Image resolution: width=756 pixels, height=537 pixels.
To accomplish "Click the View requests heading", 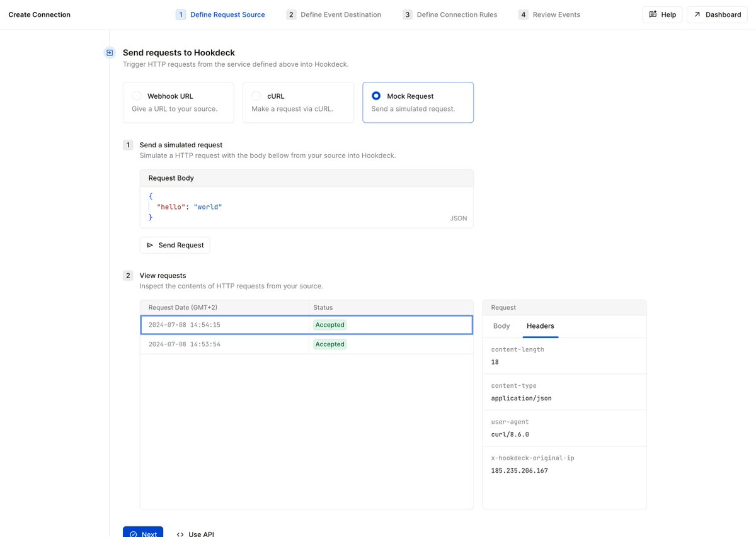I will point(163,275).
